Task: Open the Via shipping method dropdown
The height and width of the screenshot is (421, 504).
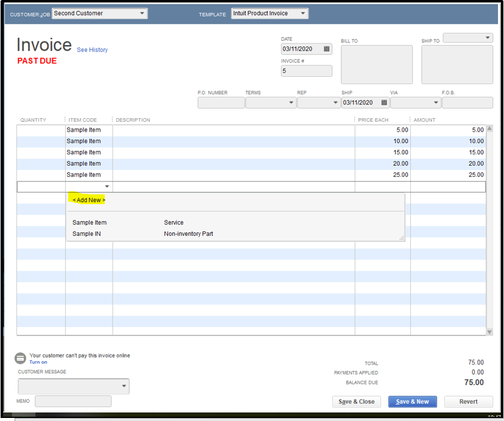Action: coord(436,102)
